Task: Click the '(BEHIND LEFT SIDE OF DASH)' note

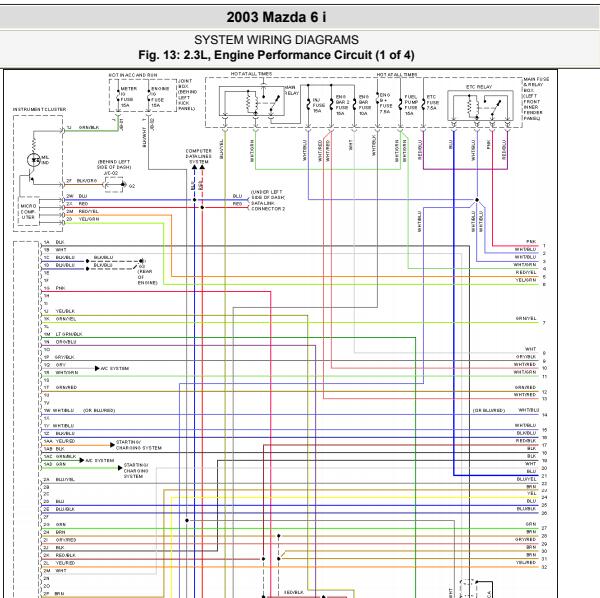Action: click(114, 165)
